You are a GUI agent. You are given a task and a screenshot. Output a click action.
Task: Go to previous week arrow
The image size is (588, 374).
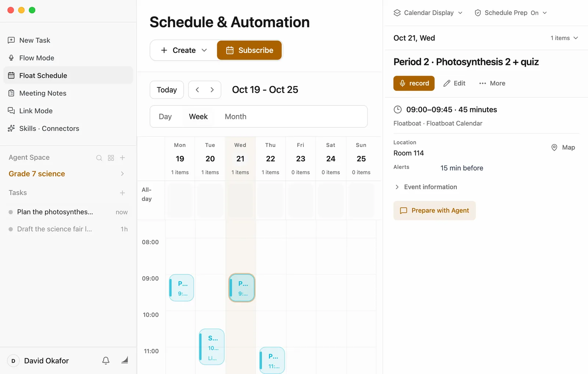197,90
